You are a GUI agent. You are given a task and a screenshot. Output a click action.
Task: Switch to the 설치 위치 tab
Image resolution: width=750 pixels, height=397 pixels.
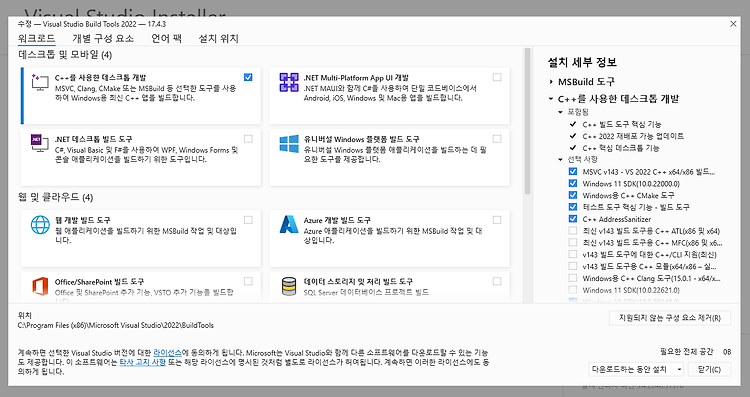click(219, 38)
